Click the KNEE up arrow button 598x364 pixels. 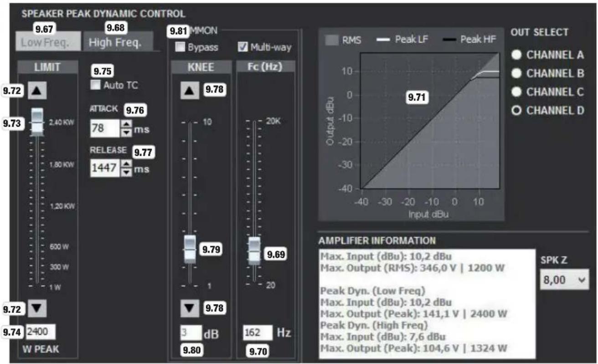click(x=191, y=91)
